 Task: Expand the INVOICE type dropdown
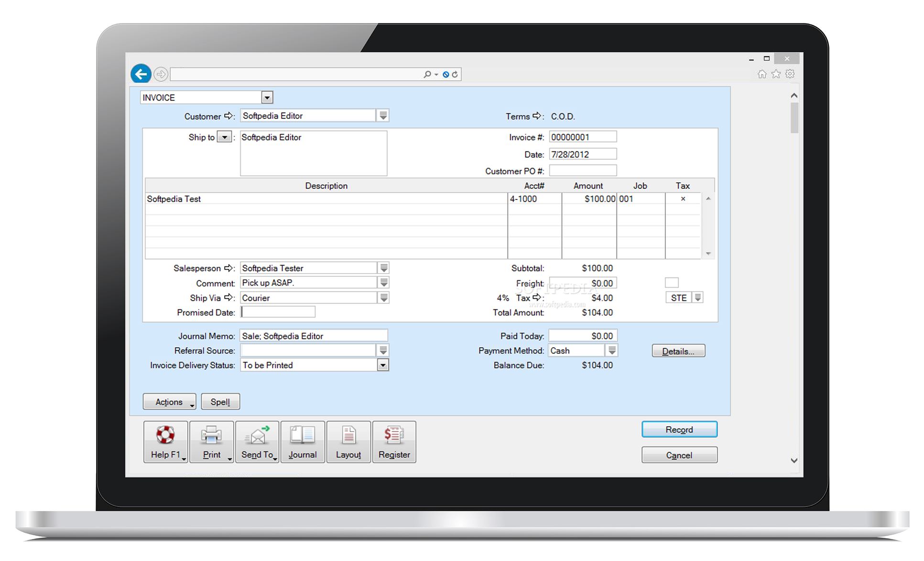(x=267, y=98)
